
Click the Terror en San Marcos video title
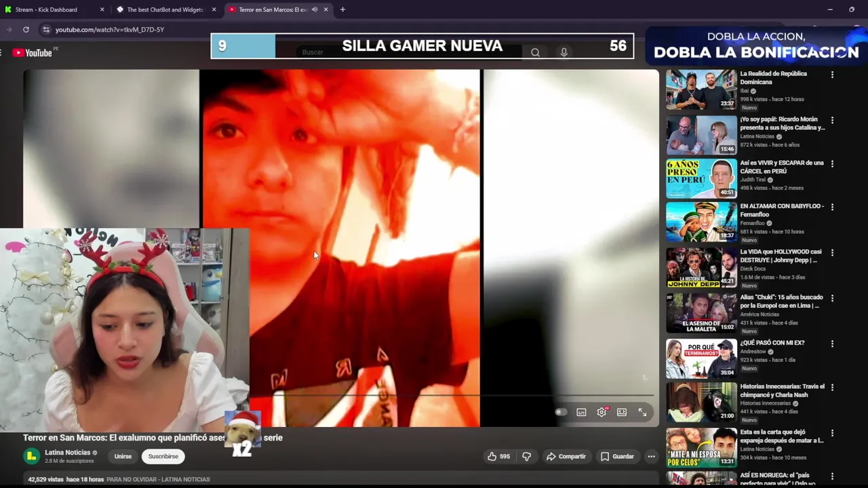pyautogui.click(x=153, y=438)
